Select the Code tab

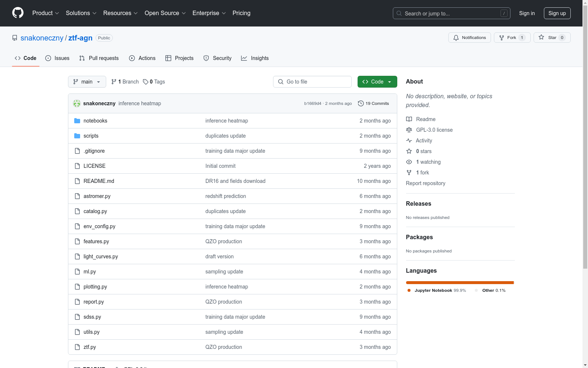(26, 58)
